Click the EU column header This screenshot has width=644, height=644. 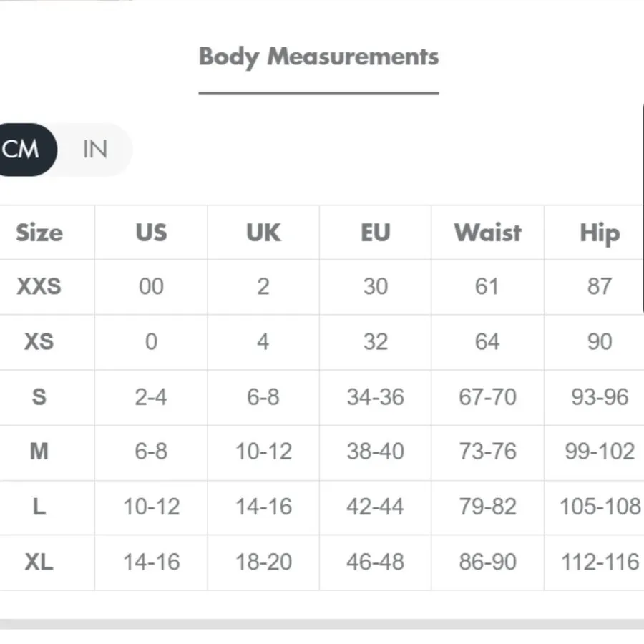coord(376,233)
